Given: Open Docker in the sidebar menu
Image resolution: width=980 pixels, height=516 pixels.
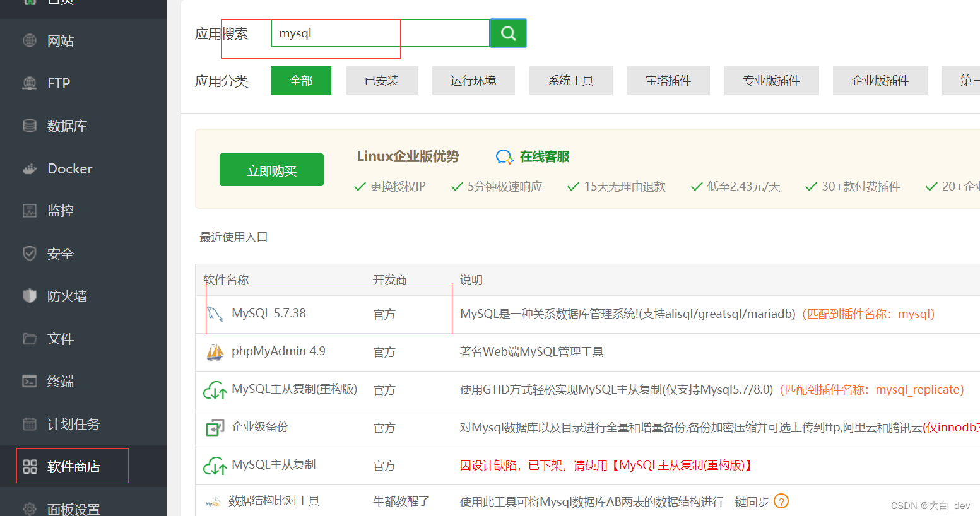Looking at the screenshot, I should click(x=70, y=168).
